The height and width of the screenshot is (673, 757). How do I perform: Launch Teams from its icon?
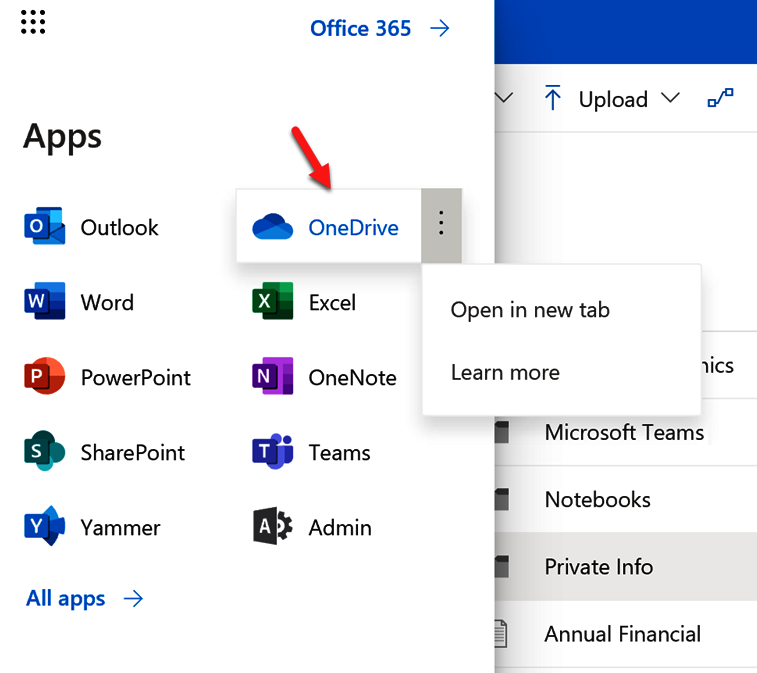coord(272,451)
